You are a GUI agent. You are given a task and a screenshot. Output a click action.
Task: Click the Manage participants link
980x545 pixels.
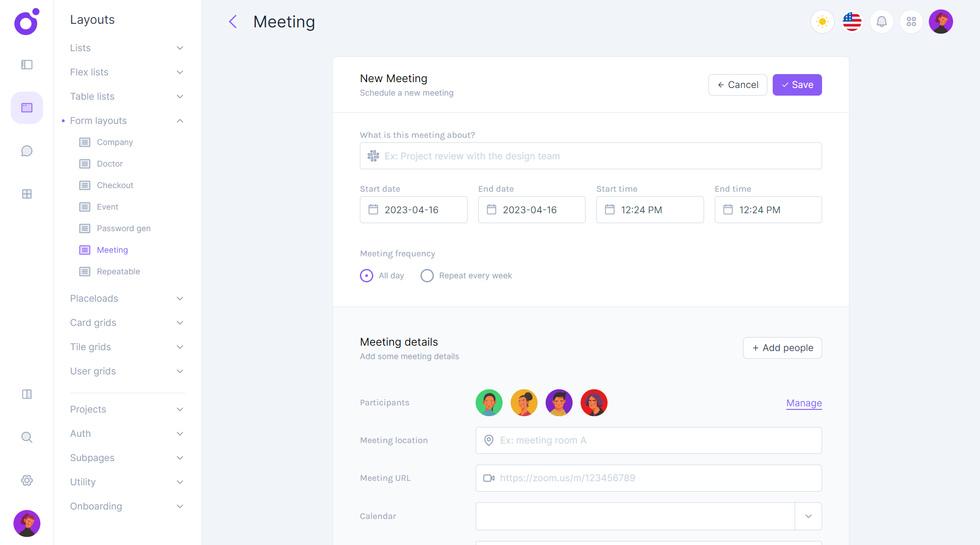pyautogui.click(x=804, y=403)
